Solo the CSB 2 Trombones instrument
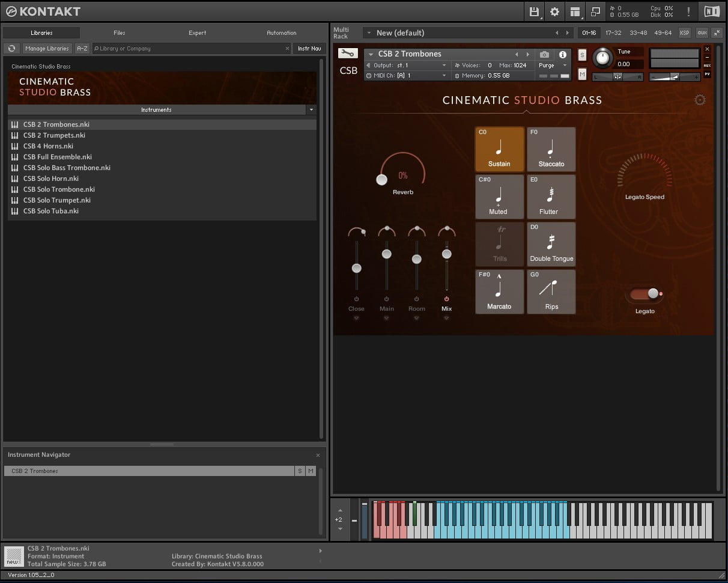Image resolution: width=728 pixels, height=583 pixels. tap(581, 54)
